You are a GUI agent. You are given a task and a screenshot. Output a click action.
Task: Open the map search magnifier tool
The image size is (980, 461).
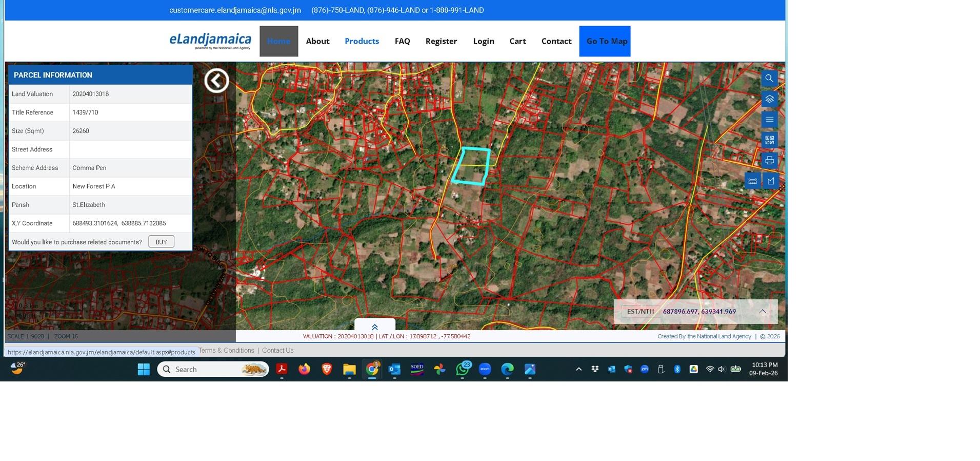click(x=769, y=79)
